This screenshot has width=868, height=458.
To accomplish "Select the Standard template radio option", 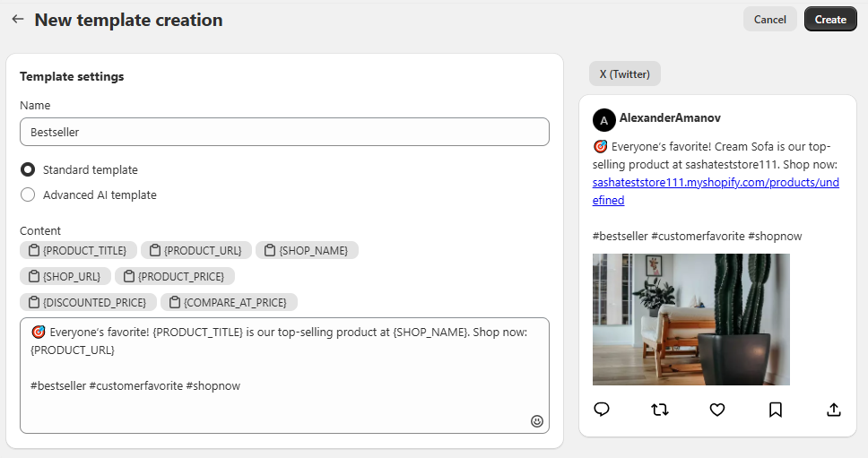I will click(x=28, y=169).
